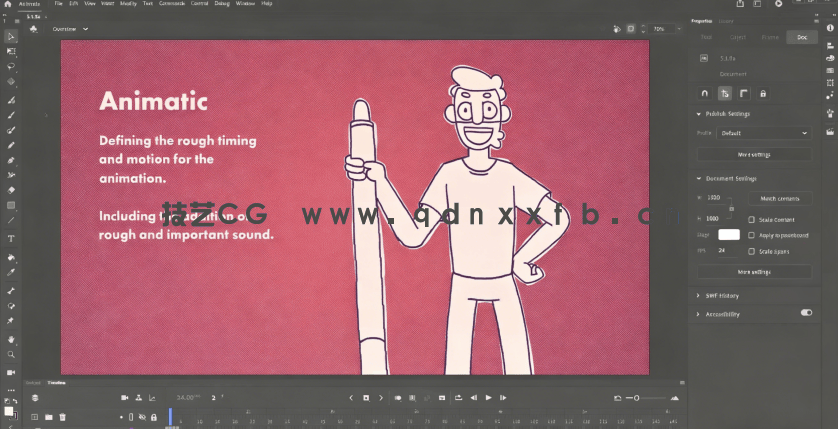838x429 pixels.
Task: Click the fill color swatch in toolbar
Action: coord(9,411)
